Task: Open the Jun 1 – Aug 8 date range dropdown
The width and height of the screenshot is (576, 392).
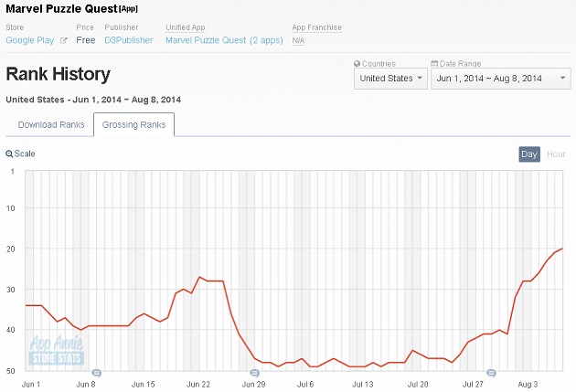Action: pyautogui.click(x=501, y=79)
